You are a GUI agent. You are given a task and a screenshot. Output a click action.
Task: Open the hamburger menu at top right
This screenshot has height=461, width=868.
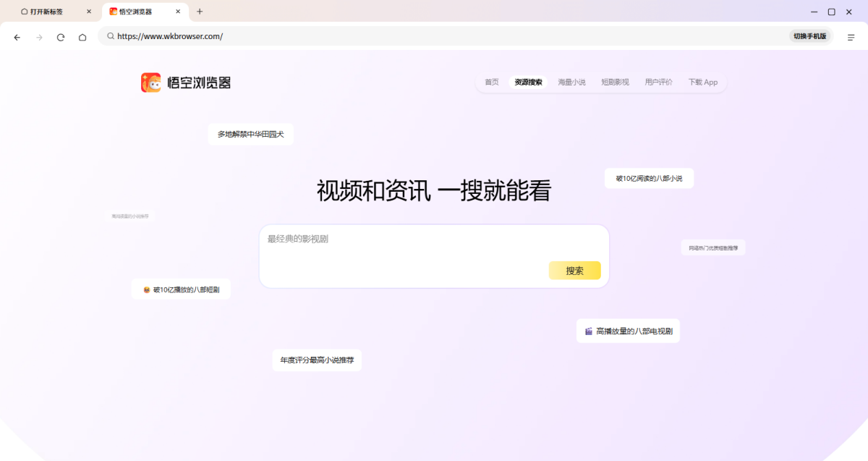pos(851,37)
